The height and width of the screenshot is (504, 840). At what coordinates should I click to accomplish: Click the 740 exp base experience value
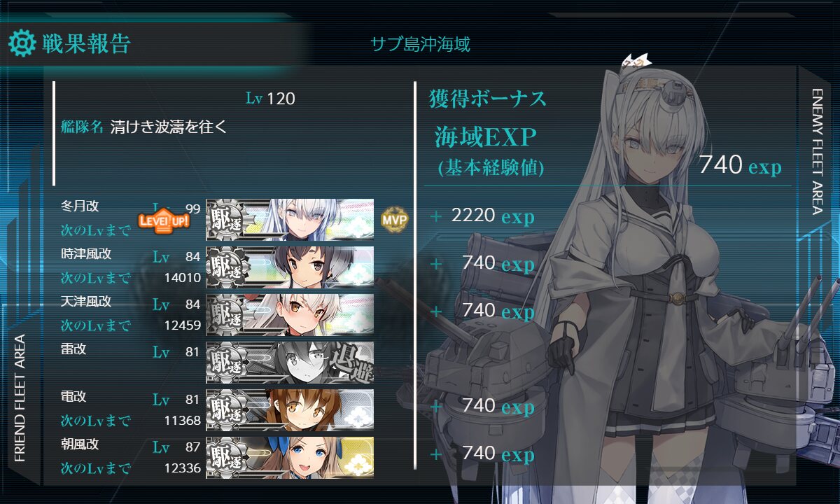coord(740,166)
